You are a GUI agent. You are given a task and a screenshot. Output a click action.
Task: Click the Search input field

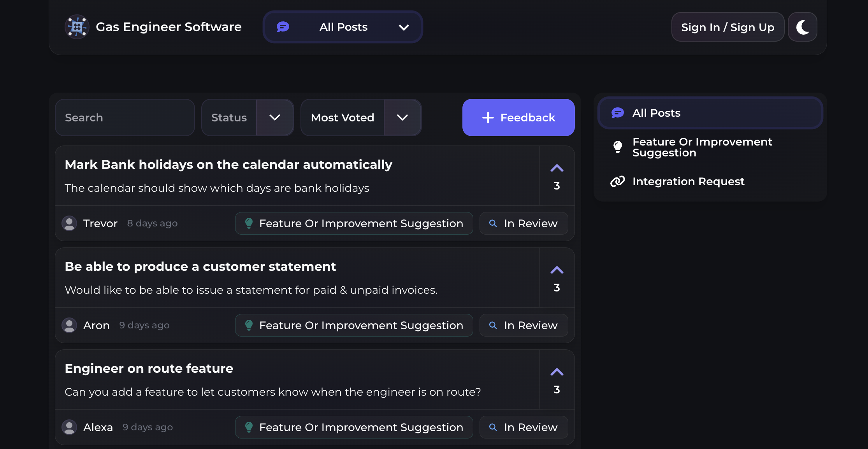click(125, 118)
